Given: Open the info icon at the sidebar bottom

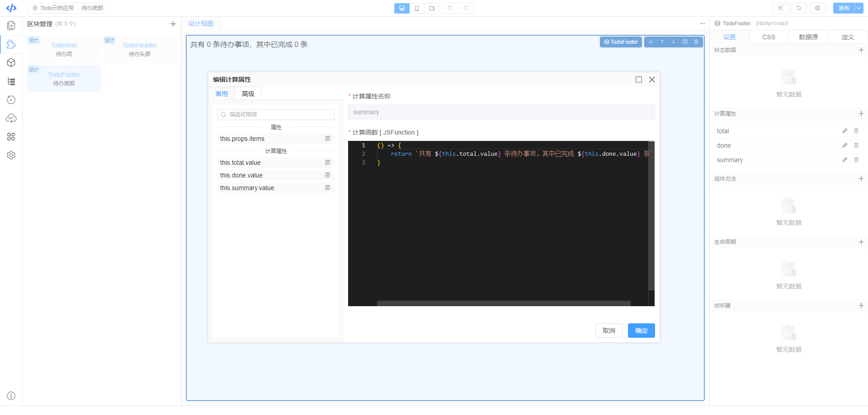Looking at the screenshot, I should [11, 396].
